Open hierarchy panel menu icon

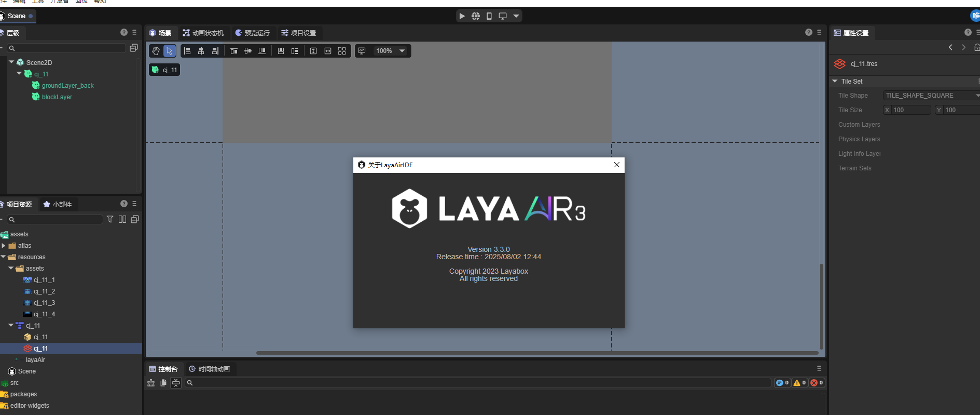click(134, 32)
